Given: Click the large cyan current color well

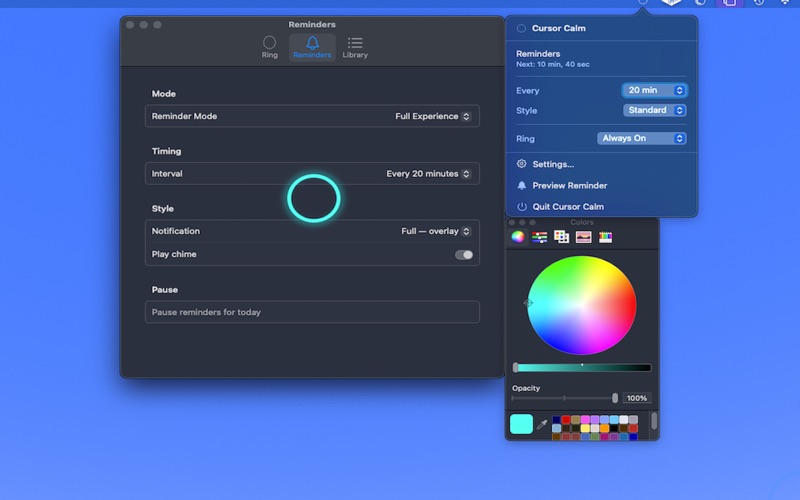Looking at the screenshot, I should click(521, 424).
